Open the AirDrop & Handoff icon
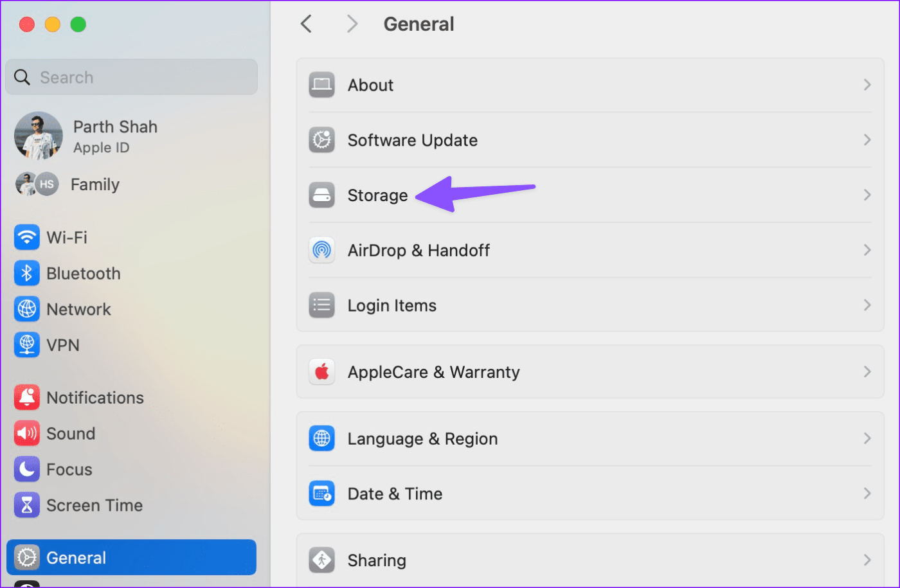Viewport: 900px width, 588px height. tap(321, 250)
